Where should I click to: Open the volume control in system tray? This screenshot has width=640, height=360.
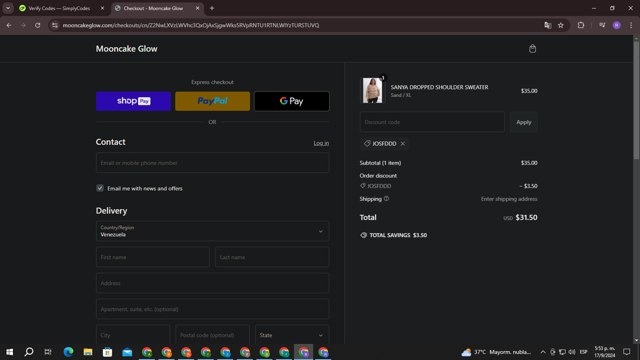[x=572, y=352]
